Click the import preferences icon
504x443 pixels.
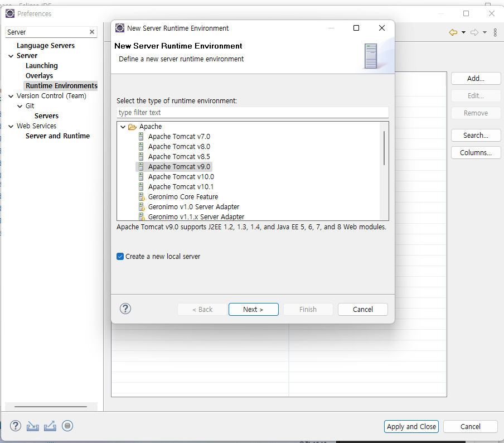32,426
